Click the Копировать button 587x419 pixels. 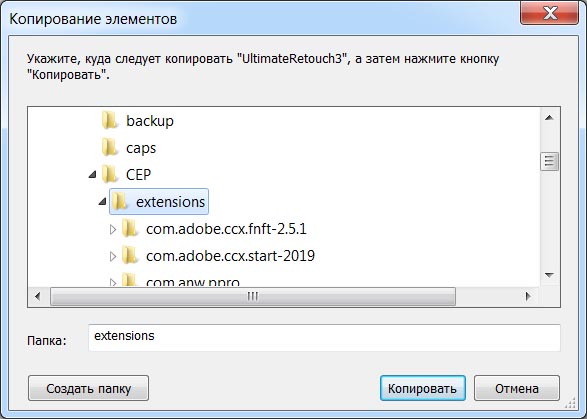point(423,388)
